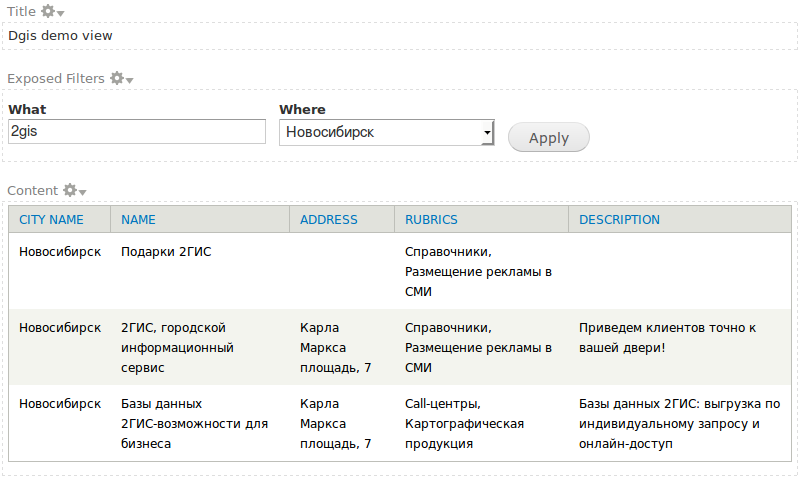Screen dimensions: 800x478
Task: Click the Приведем клиентов description text
Action: coord(667,338)
